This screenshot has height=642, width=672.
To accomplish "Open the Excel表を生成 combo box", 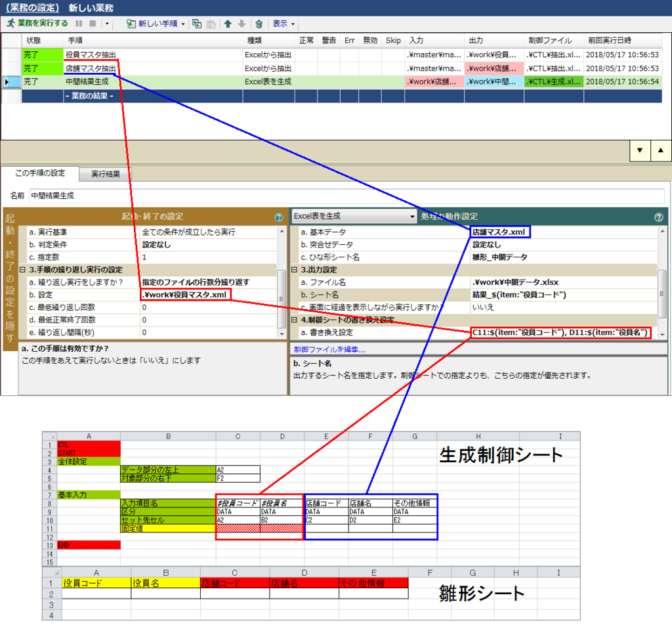I will click(354, 216).
